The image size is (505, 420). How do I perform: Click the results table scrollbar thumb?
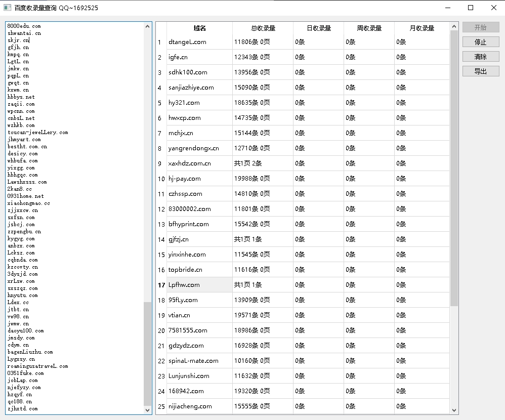[x=454, y=168]
